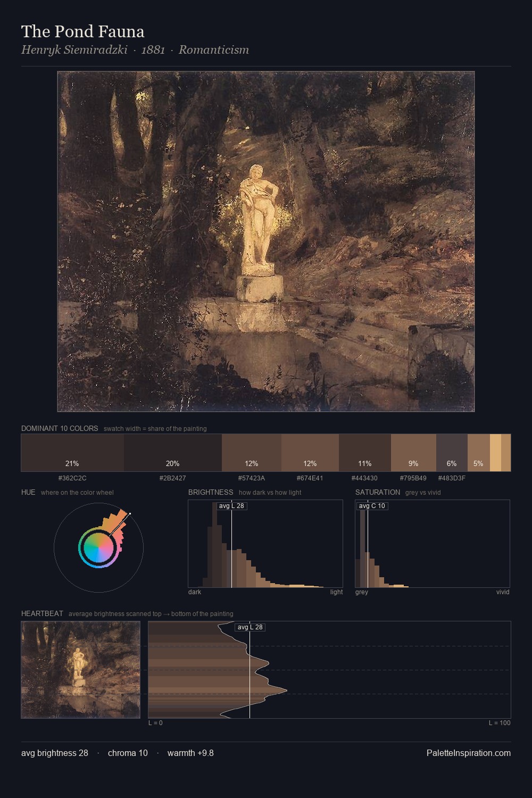Click the HUE section heading

[28, 492]
